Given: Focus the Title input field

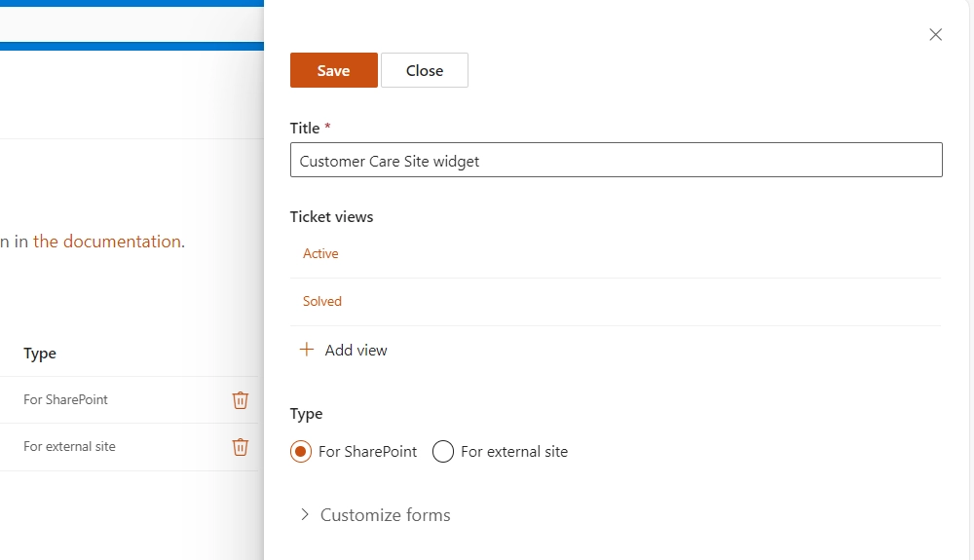Looking at the screenshot, I should coord(617,160).
